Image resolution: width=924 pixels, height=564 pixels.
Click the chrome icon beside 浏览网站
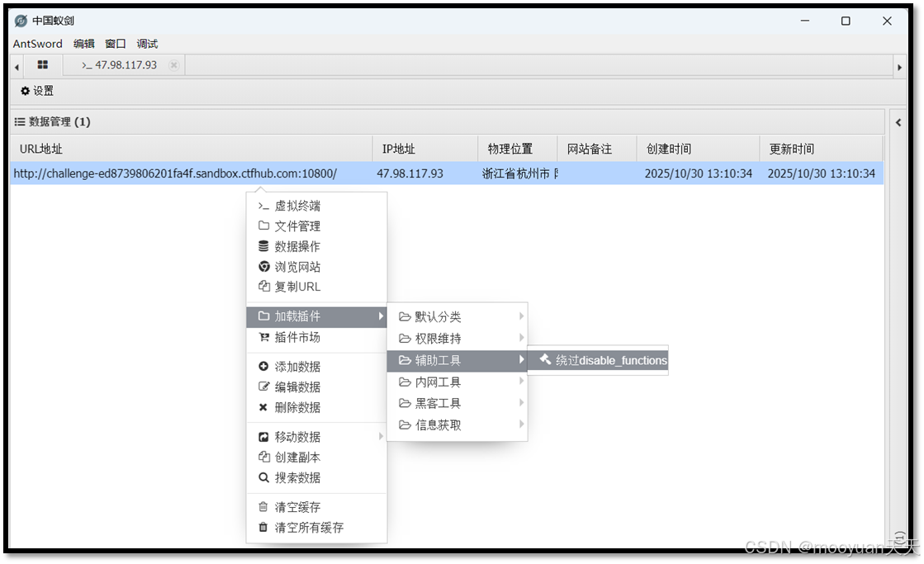pyautogui.click(x=263, y=267)
